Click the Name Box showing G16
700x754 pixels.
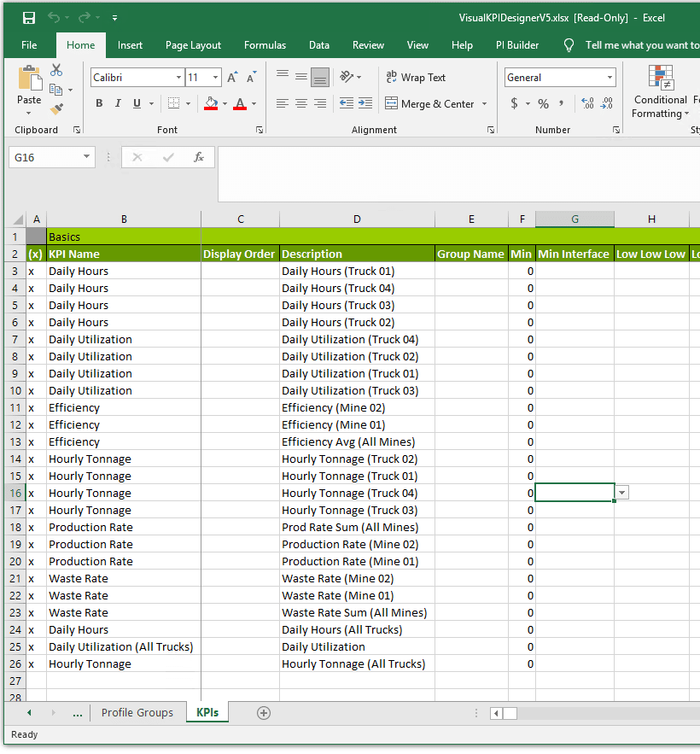[x=44, y=157]
